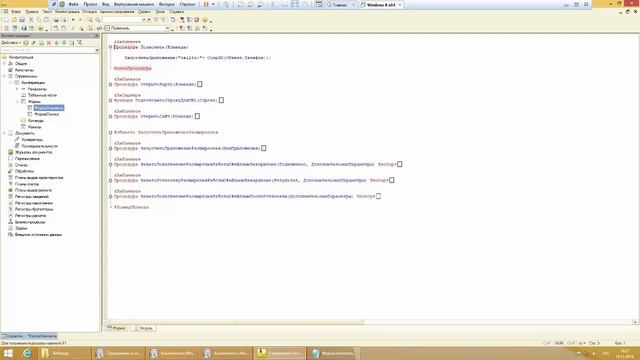Select Табличные части in the tree
Viewport: 640px width, 360px height.
coord(42,95)
